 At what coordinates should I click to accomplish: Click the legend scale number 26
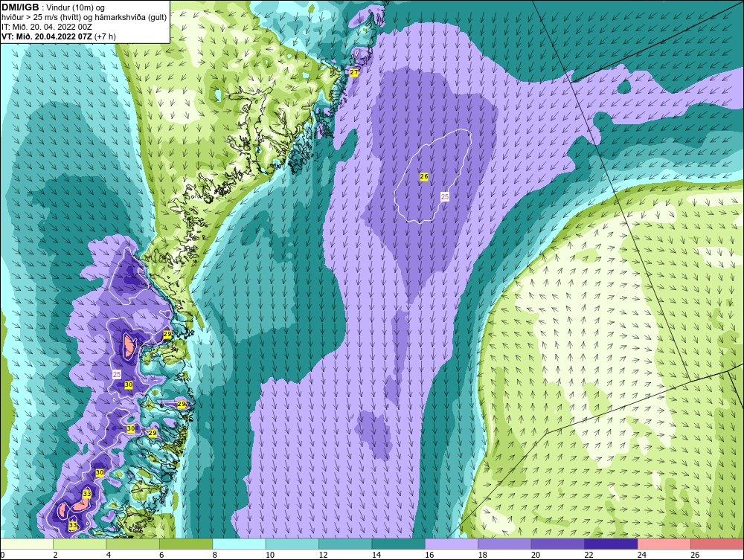pos(695,555)
